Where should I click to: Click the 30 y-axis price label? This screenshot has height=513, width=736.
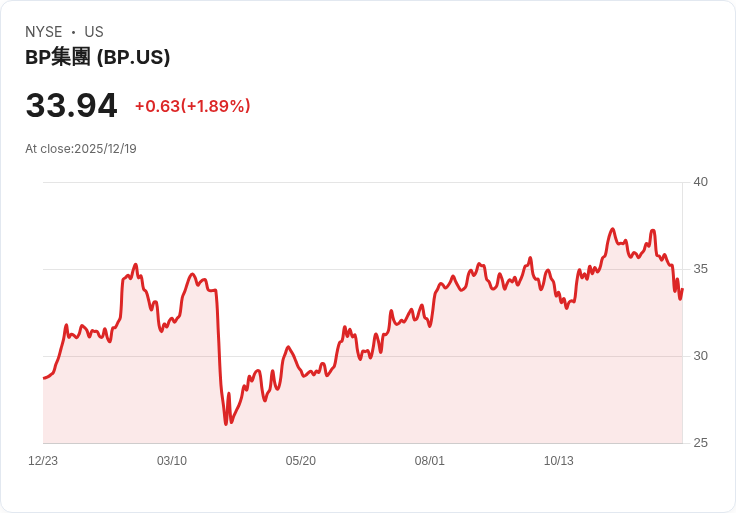(x=700, y=356)
